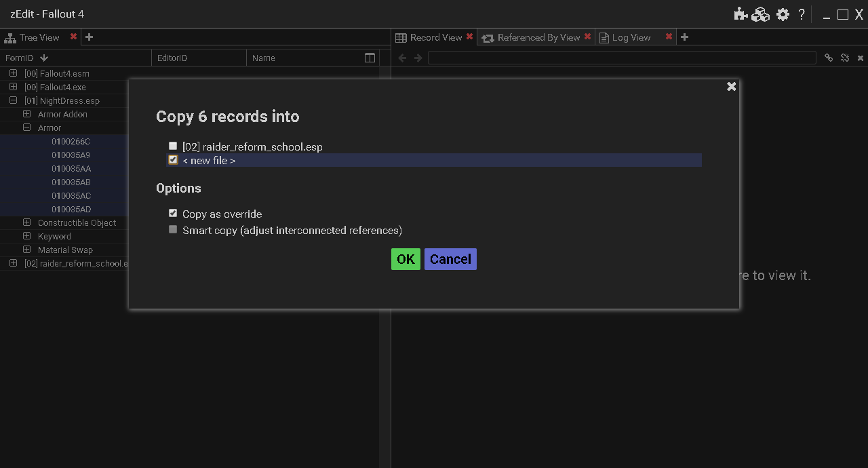Open the settings gear icon
Screen dimensions: 868x468
pos(783,14)
